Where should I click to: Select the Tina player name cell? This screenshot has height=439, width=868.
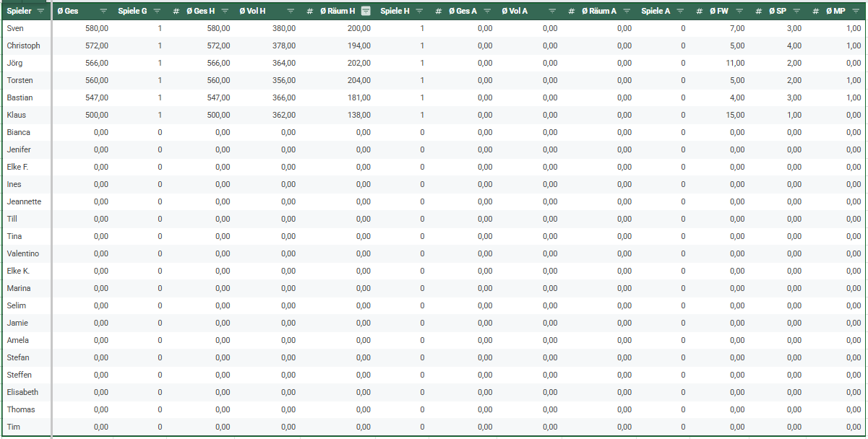click(x=25, y=236)
